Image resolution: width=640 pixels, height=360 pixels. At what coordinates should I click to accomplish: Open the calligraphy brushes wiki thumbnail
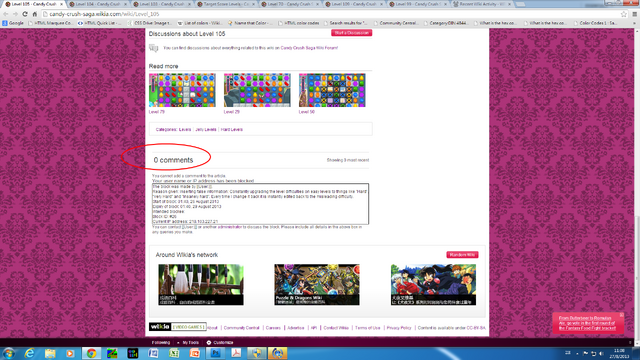201,284
